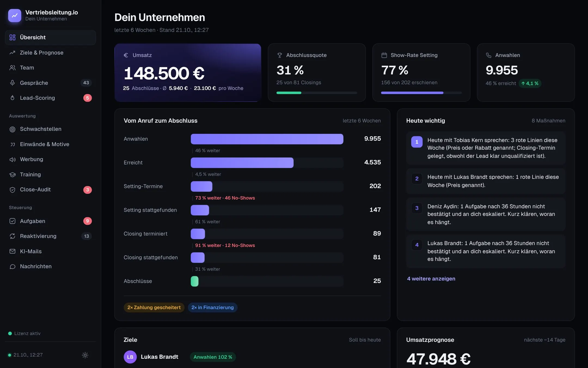Click the LB avatar for Lukas Brandt

[130, 357]
